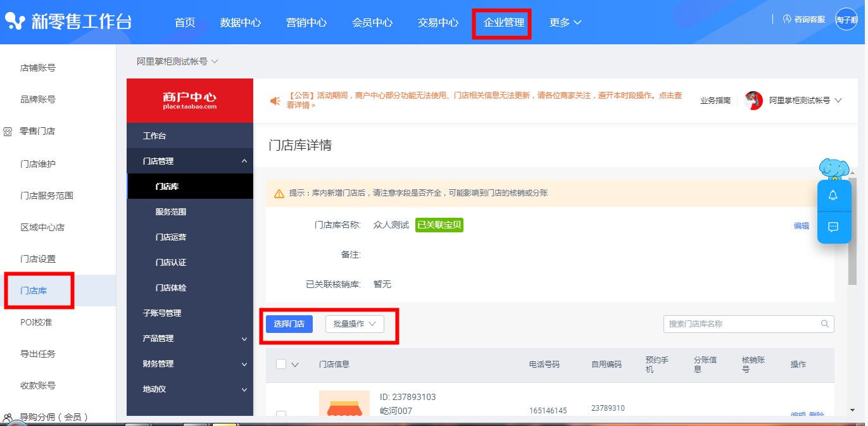Viewport: 868px width, 426px height.
Task: Select 收款账号 in left sidebar
Action: [38, 385]
